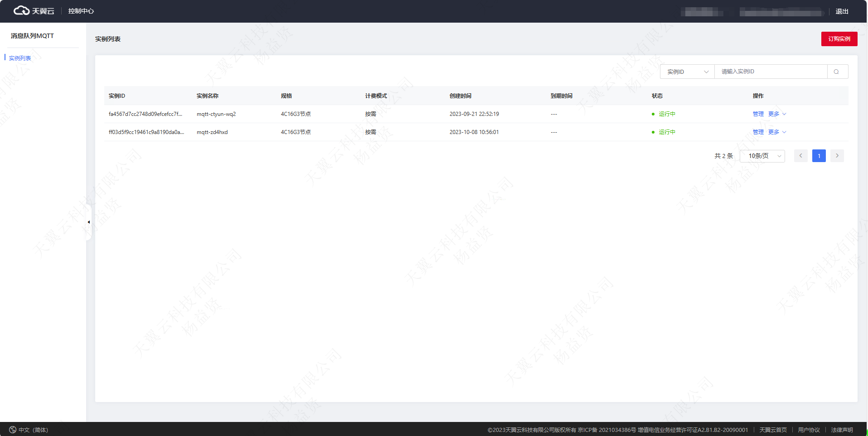This screenshot has width=868, height=436.
Task: Click instance name mqtt-zd4hxd
Action: pyautogui.click(x=212, y=132)
